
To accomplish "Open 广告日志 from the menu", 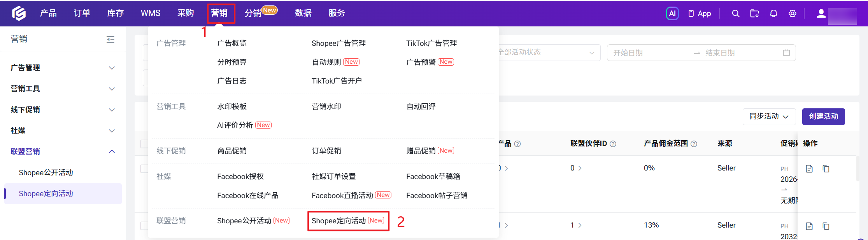I will point(232,81).
